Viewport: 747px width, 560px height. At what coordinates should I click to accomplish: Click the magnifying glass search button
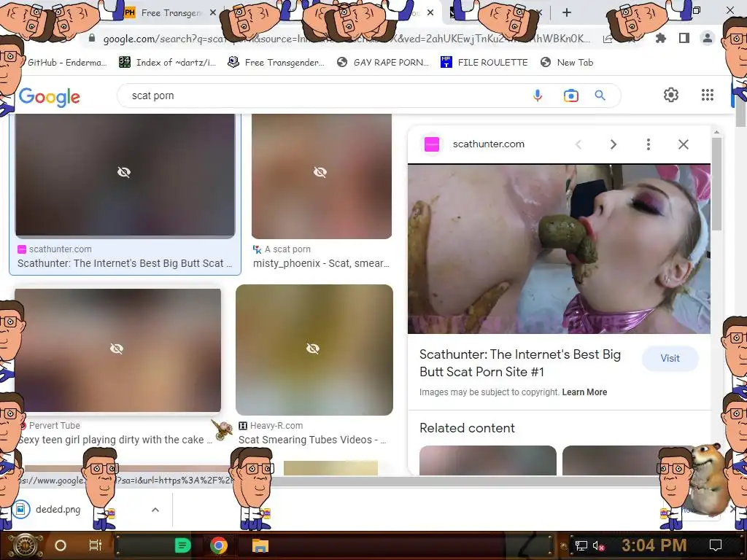600,96
